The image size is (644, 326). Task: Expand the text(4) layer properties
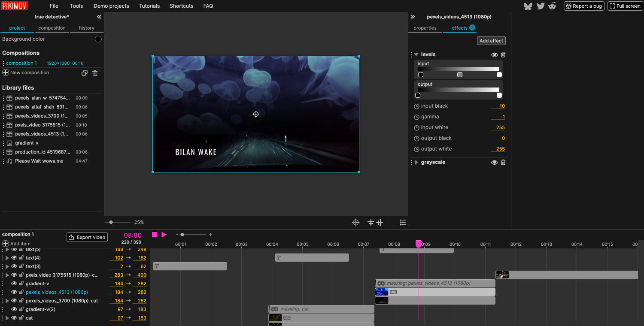(7, 258)
